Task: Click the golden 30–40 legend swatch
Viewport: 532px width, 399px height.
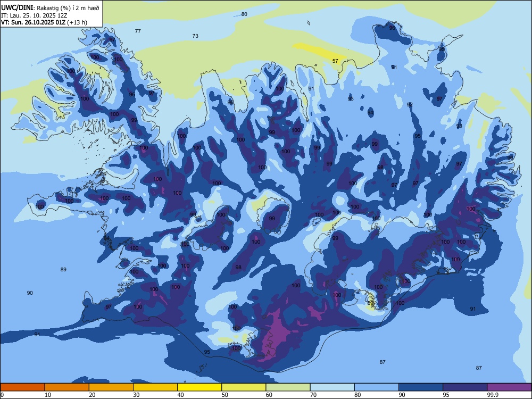Action: coord(155,387)
